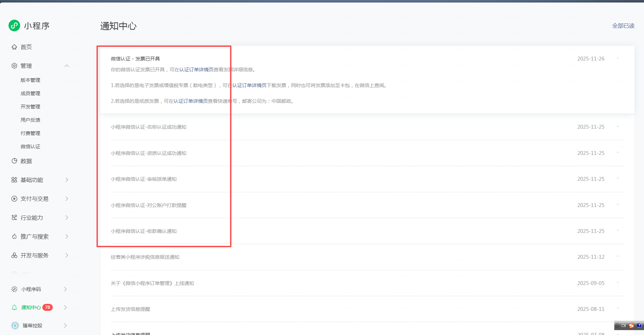The height and width of the screenshot is (335, 644).
Task: Expand the 资质认证成功通知 row arrow
Action: click(x=618, y=153)
